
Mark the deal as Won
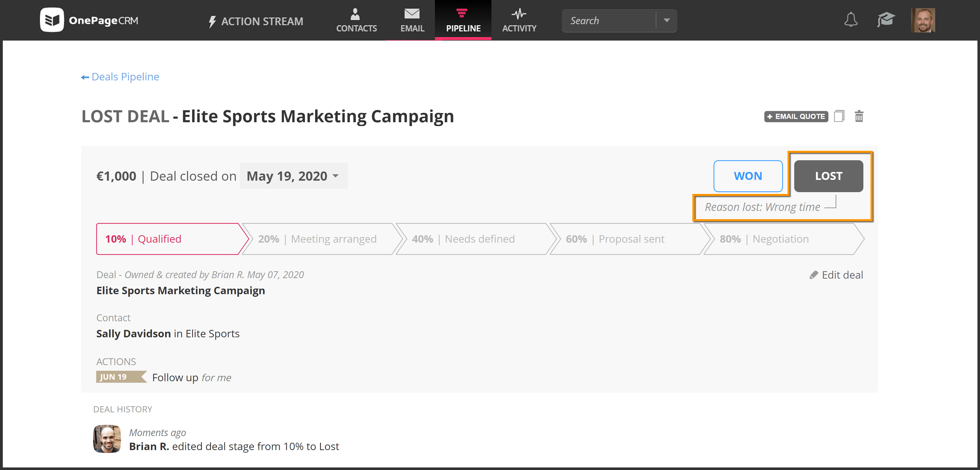click(748, 176)
